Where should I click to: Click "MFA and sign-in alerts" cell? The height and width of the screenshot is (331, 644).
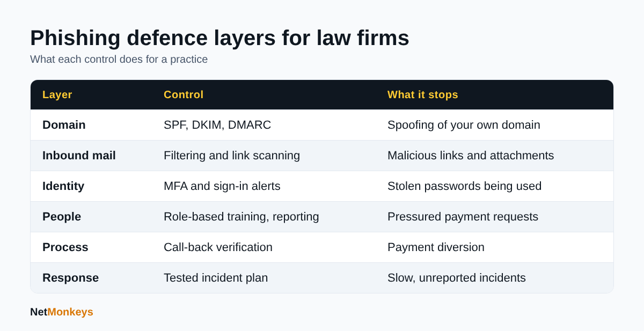pyautogui.click(x=222, y=186)
